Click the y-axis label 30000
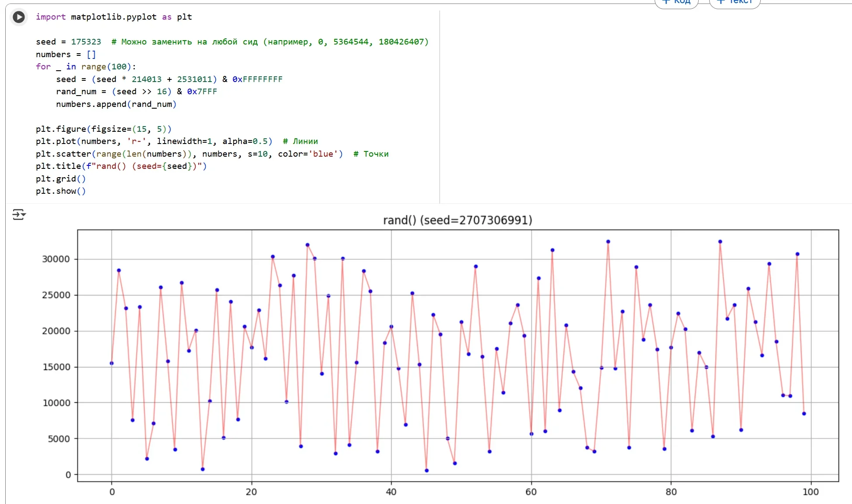The image size is (852, 504). tap(56, 259)
